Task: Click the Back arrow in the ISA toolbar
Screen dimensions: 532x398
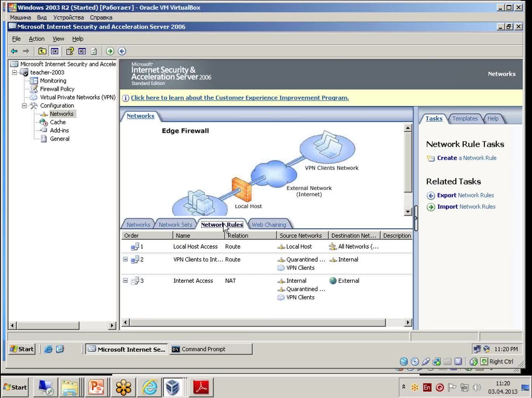Action: [14, 51]
